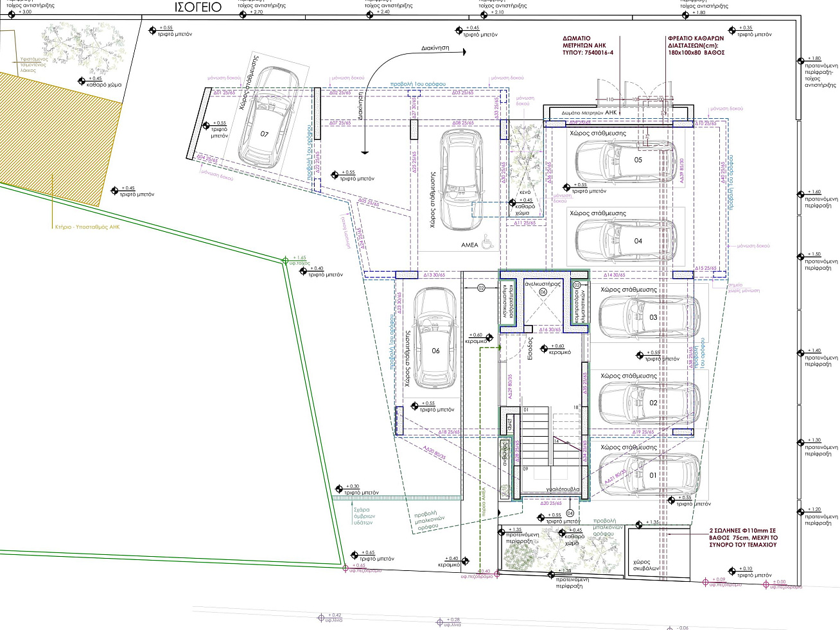Click the duct label near the stairs
Screen dimensions: 840x630
510,425
